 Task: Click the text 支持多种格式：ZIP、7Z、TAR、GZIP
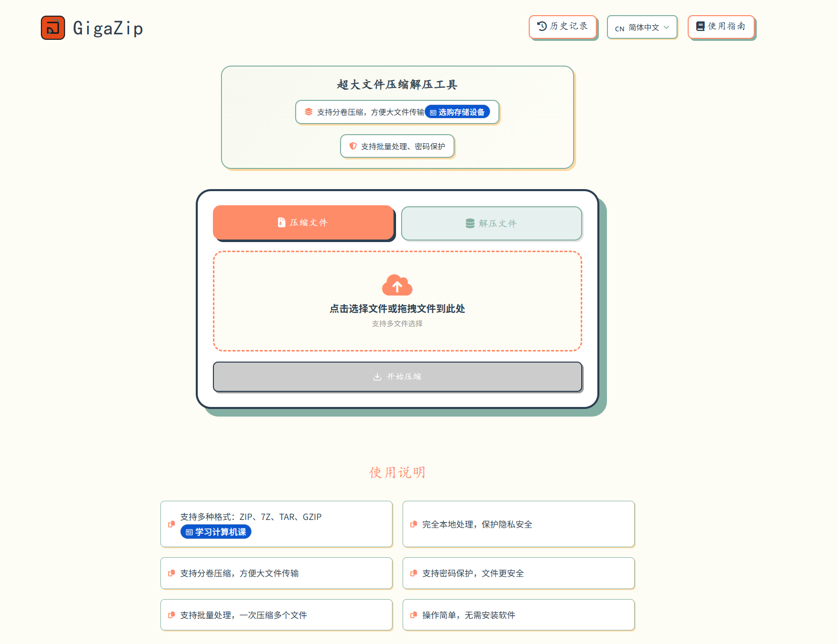click(x=251, y=517)
